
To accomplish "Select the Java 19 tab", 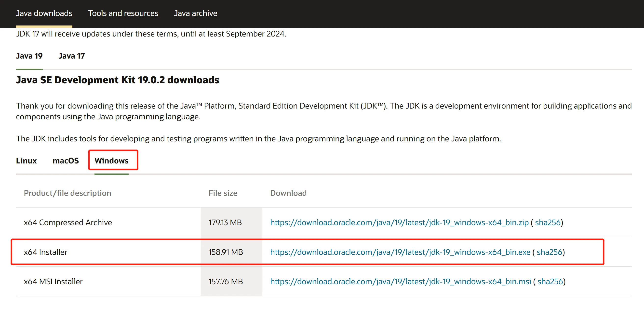I will point(29,56).
